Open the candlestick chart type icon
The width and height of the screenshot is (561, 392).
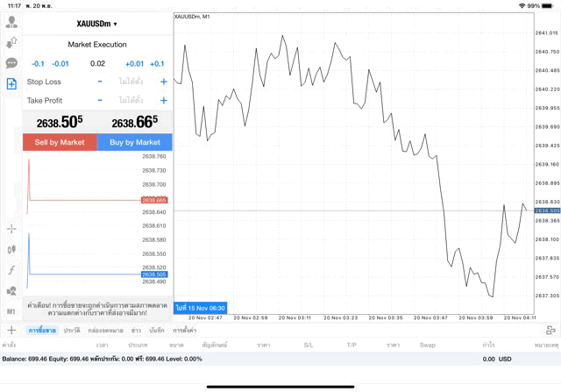(11, 249)
